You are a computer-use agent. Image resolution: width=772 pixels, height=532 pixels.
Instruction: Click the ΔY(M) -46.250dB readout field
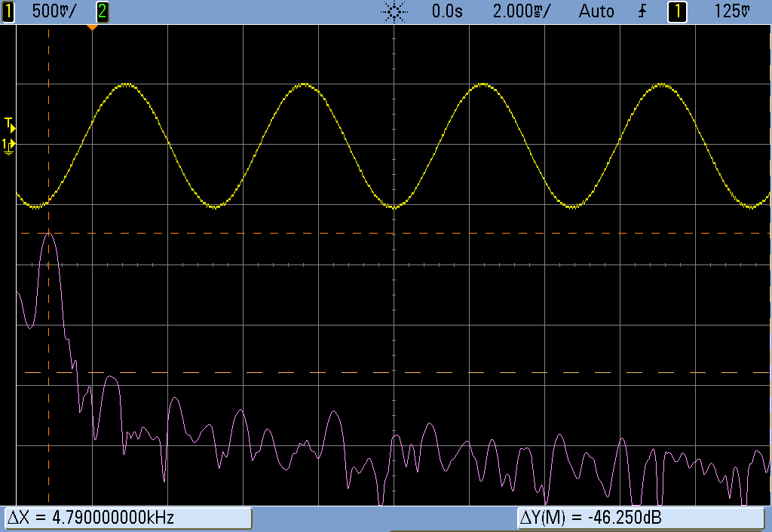click(x=642, y=518)
